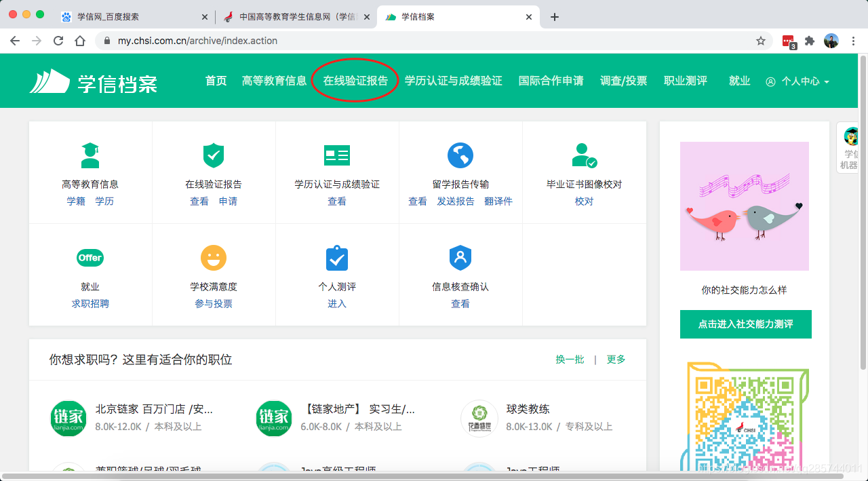Open 调查/投票 in the navigation bar
This screenshot has width=868, height=481.
pyautogui.click(x=624, y=81)
